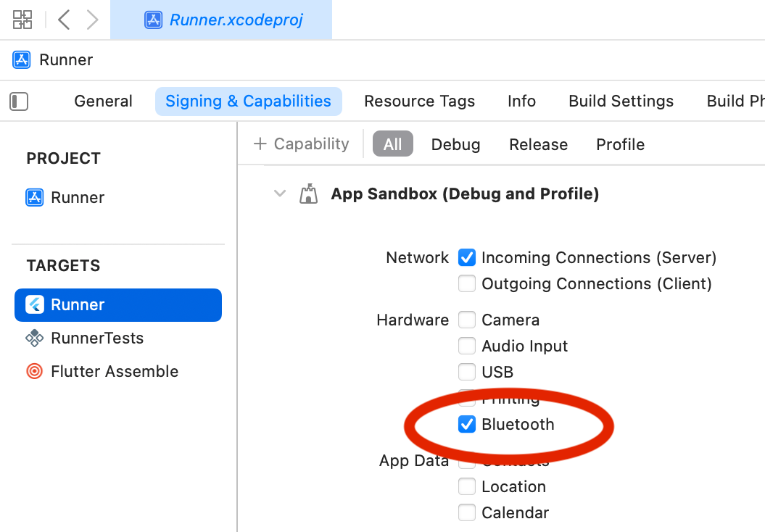Enable Outgoing Connections (Client)

coord(467,284)
